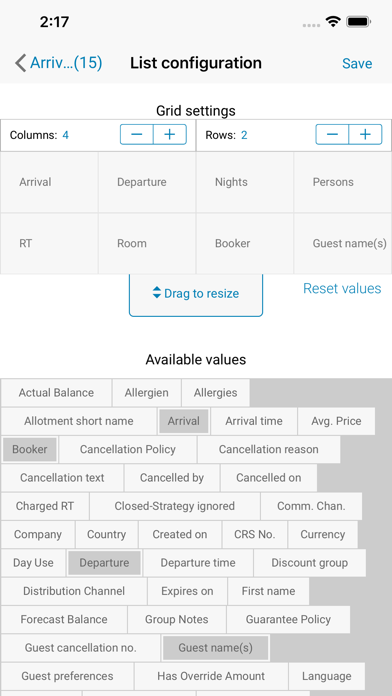
Task: Choose the Actual Balance value
Action: [56, 393]
